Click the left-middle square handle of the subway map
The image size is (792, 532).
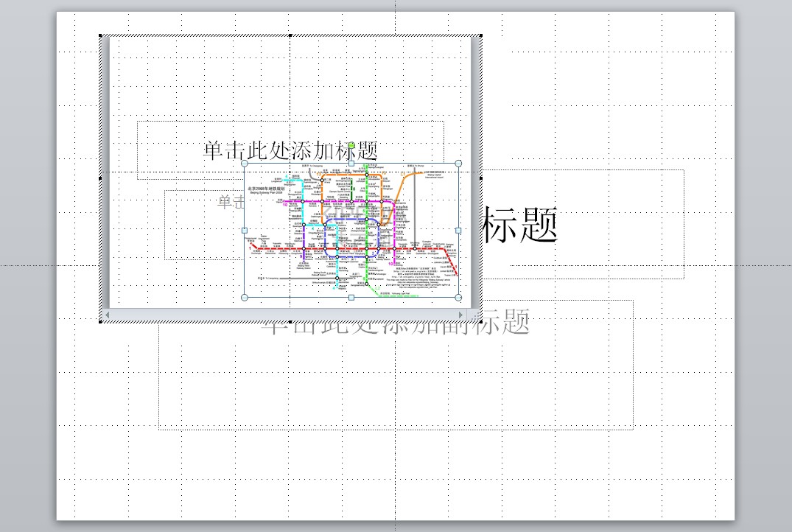coord(245,231)
